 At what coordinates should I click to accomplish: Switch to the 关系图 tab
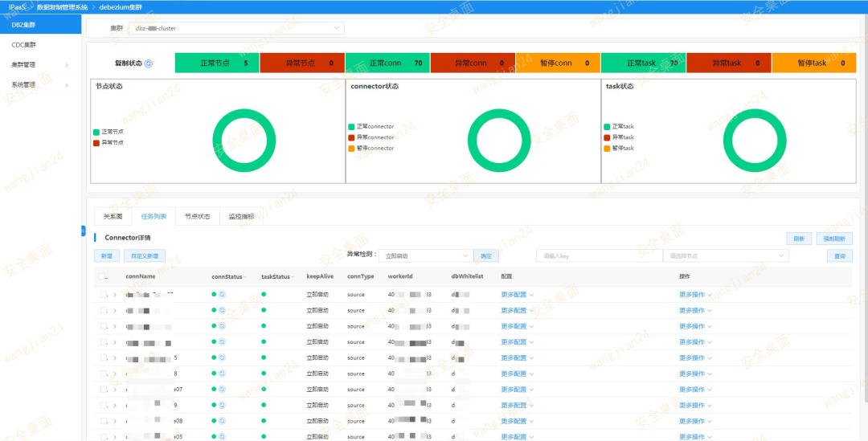[x=113, y=216]
